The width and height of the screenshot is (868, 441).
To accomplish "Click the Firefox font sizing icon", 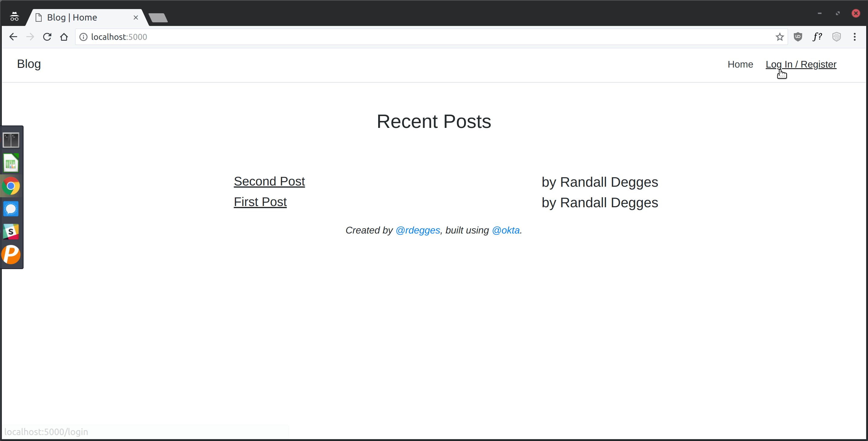I will point(817,36).
